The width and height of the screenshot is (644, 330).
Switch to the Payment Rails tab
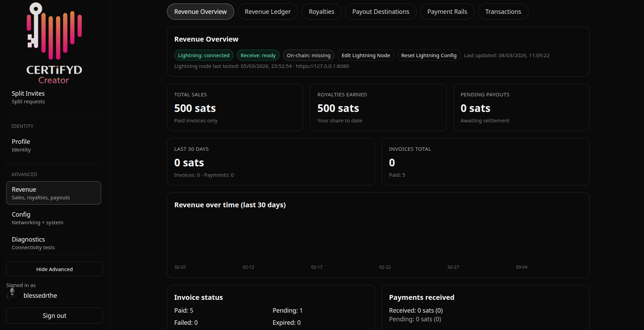coord(447,11)
